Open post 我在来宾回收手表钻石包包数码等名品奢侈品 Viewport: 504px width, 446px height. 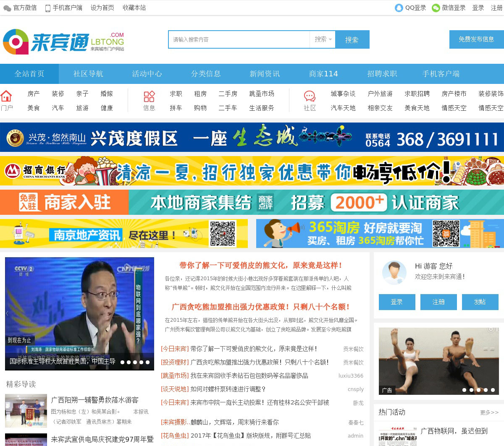point(249,376)
